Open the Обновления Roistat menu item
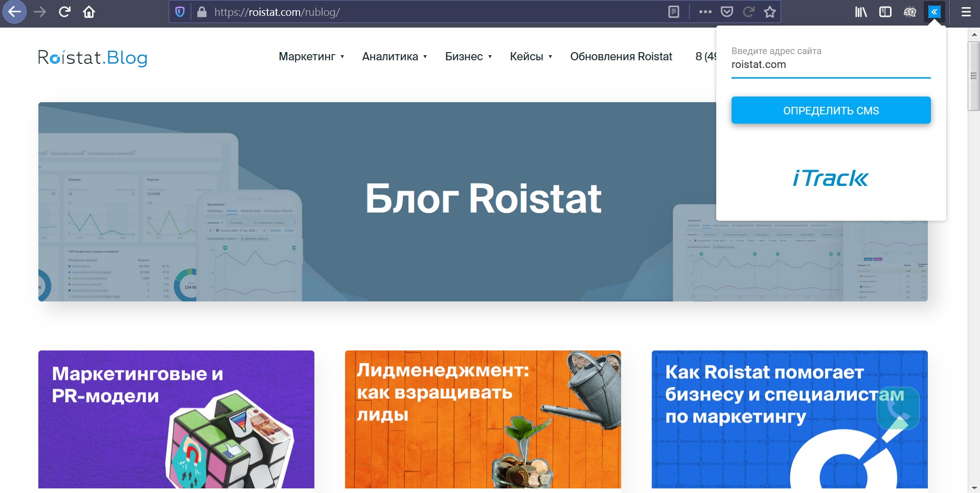The height and width of the screenshot is (493, 980). (621, 57)
